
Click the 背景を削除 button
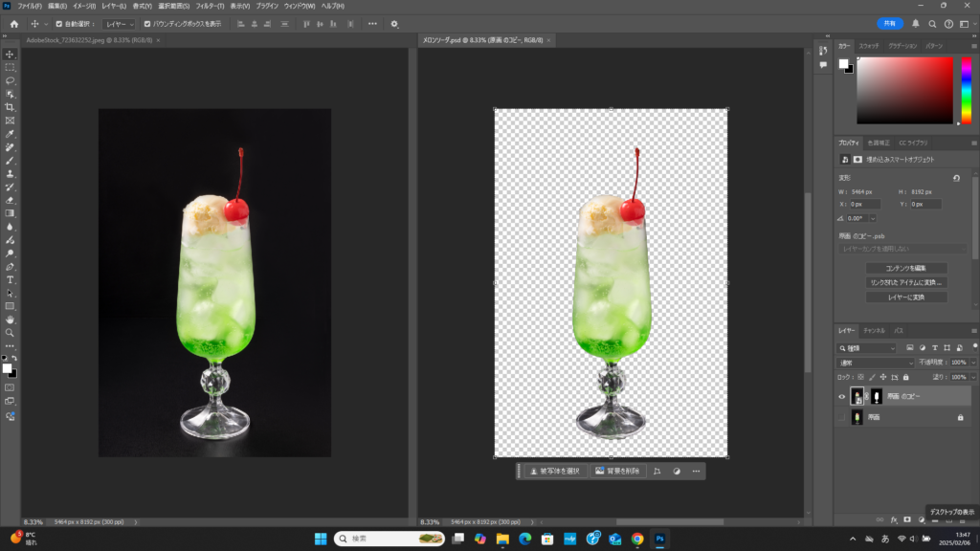click(616, 471)
